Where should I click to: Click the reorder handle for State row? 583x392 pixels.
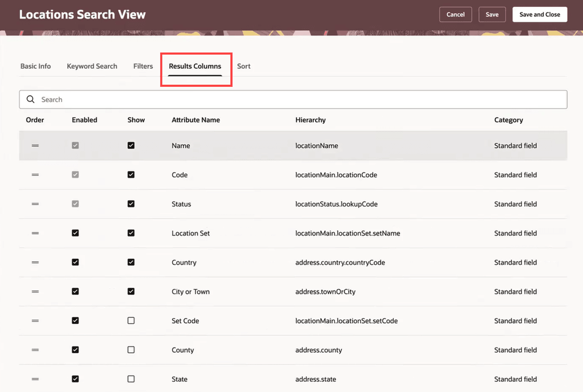point(36,379)
